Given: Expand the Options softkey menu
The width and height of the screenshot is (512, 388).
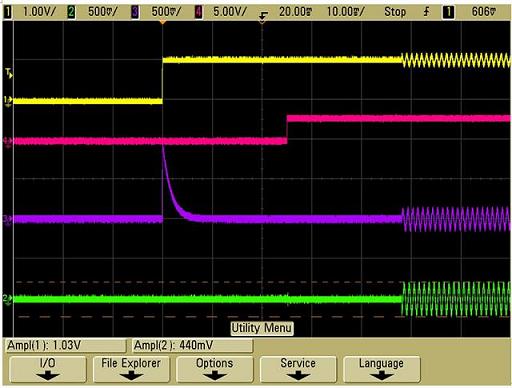Looking at the screenshot, I should [x=215, y=369].
